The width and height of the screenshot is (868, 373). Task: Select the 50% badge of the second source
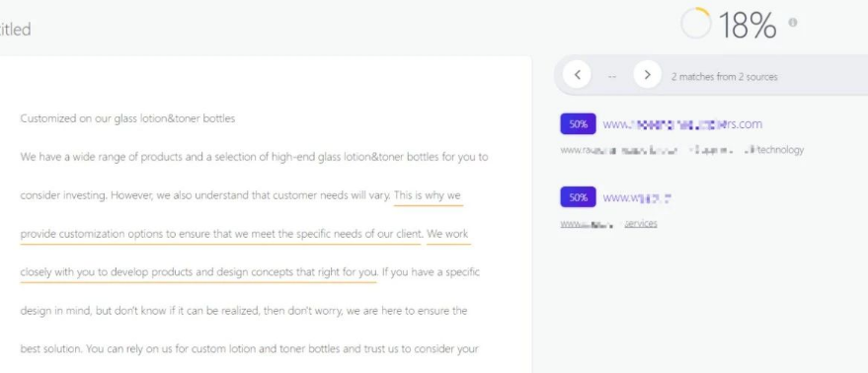coord(578,197)
